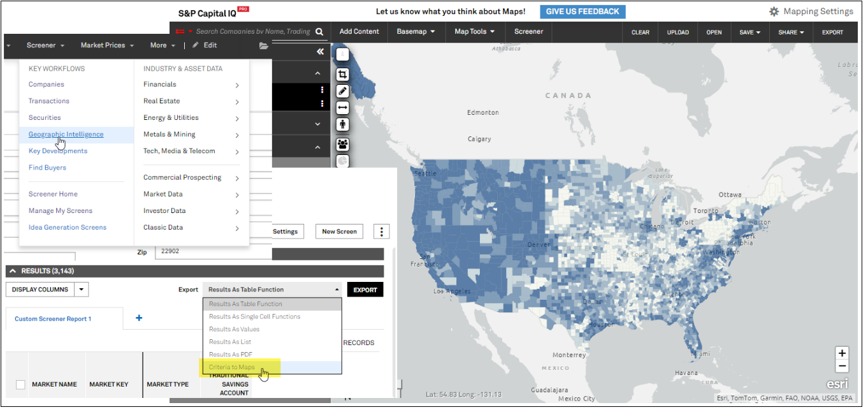Activate the horizontal measure arrow tool
The width and height of the screenshot is (868, 412).
coord(342,108)
